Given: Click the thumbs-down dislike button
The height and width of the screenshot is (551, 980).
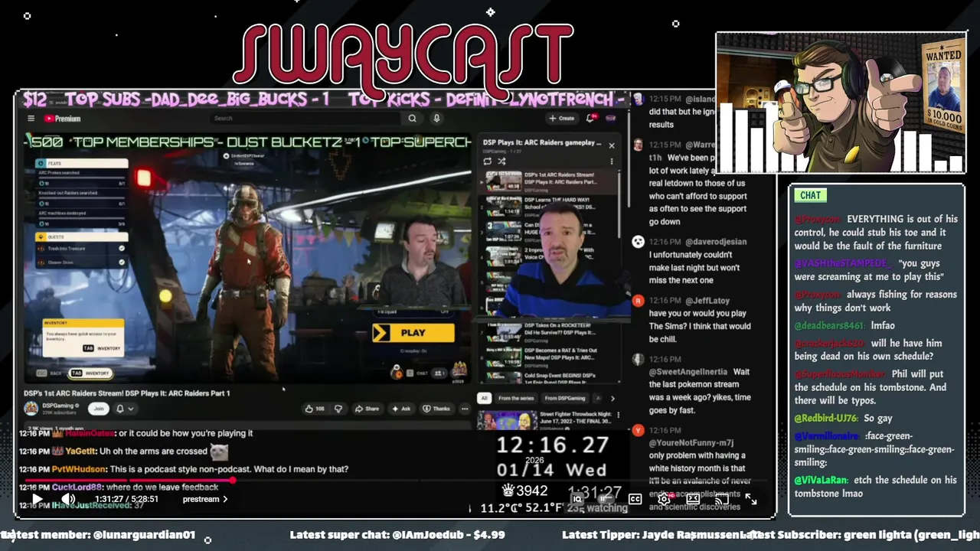Looking at the screenshot, I should point(338,409).
